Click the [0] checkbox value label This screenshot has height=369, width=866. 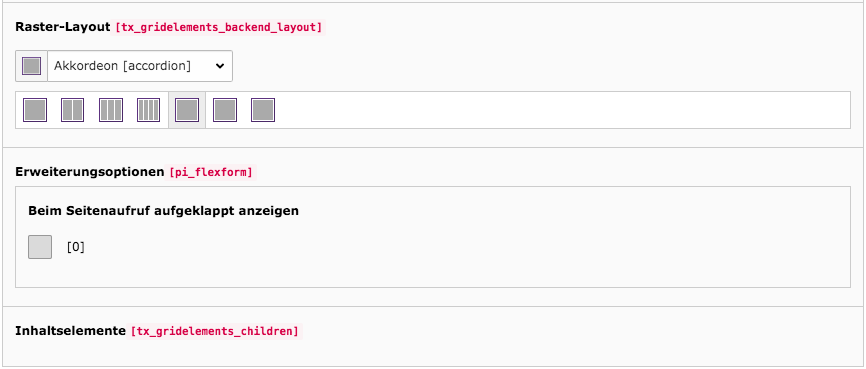[x=76, y=247]
